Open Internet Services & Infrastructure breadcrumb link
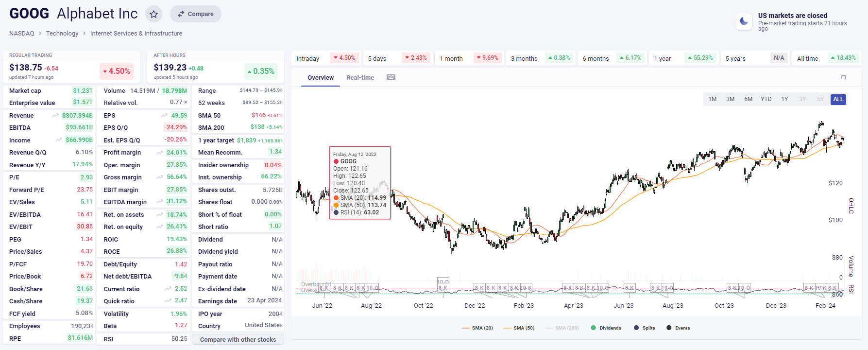868x350 pixels. 136,34
